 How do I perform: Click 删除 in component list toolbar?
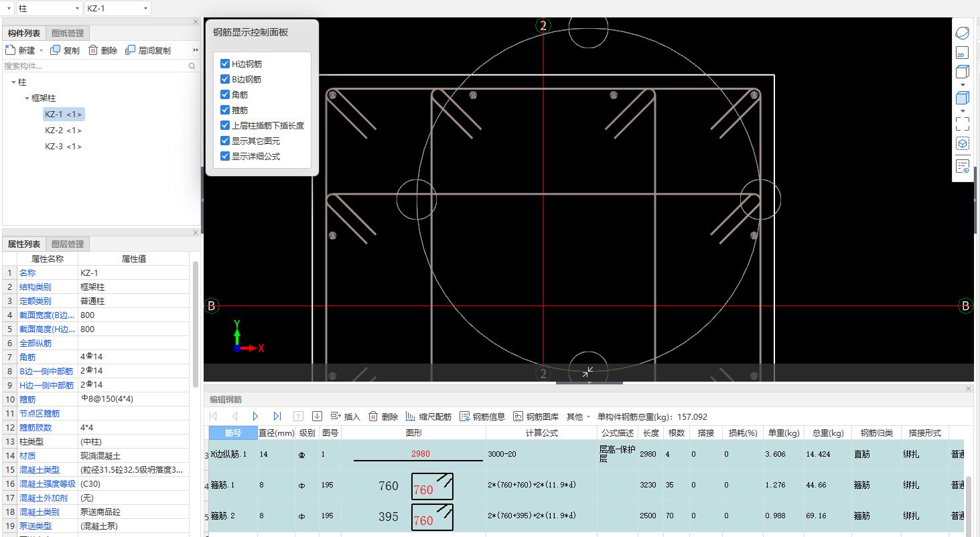point(103,50)
